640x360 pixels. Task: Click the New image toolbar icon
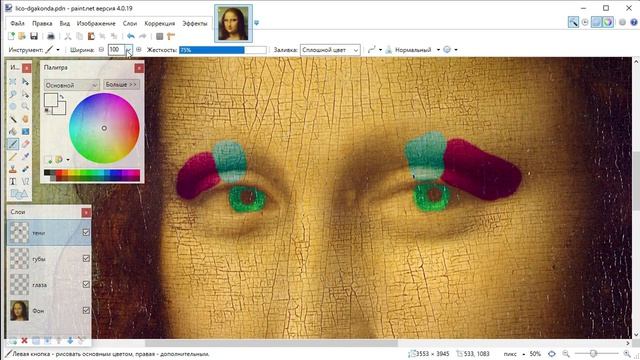(11, 36)
